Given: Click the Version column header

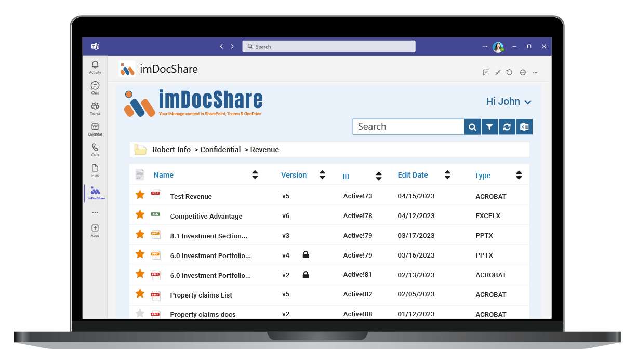Looking at the screenshot, I should tap(294, 175).
